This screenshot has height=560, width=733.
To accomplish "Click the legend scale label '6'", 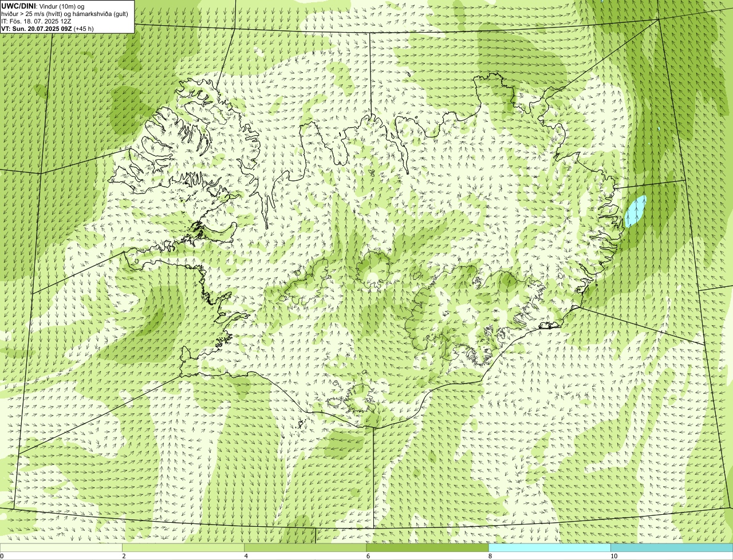I will [368, 556].
